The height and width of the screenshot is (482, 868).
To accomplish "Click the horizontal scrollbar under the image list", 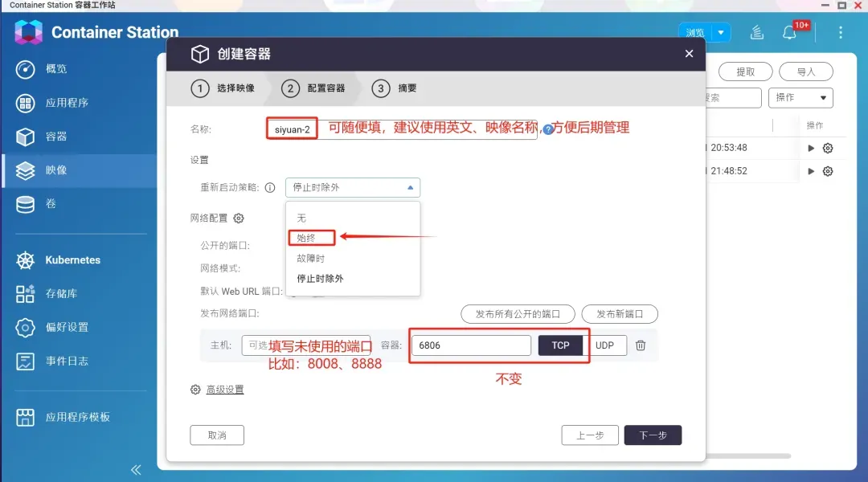I will (748, 456).
